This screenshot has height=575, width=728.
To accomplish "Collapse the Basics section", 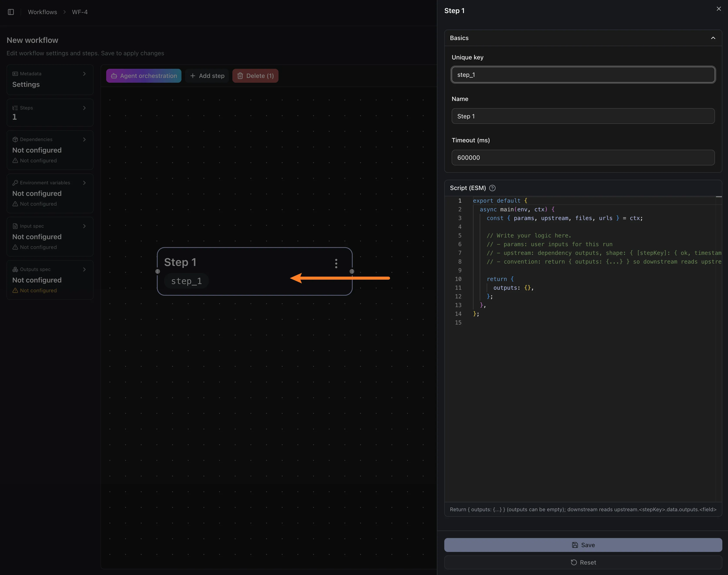I will 713,38.
